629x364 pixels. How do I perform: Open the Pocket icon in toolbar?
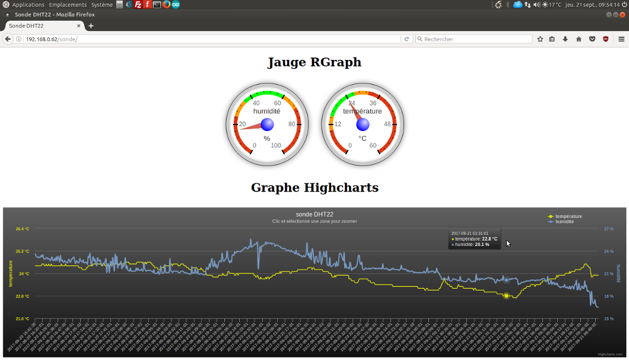[x=592, y=39]
